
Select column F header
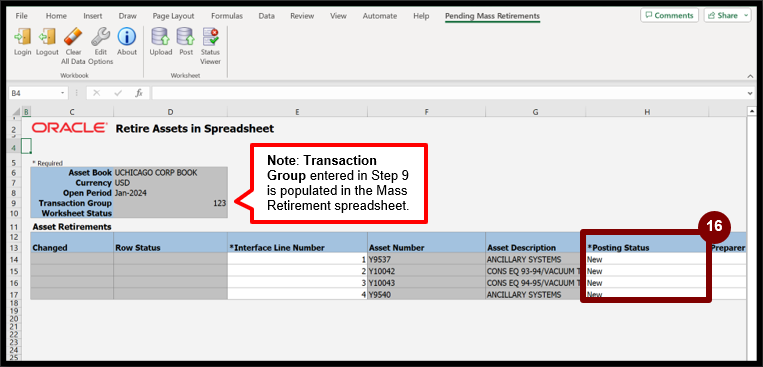426,112
